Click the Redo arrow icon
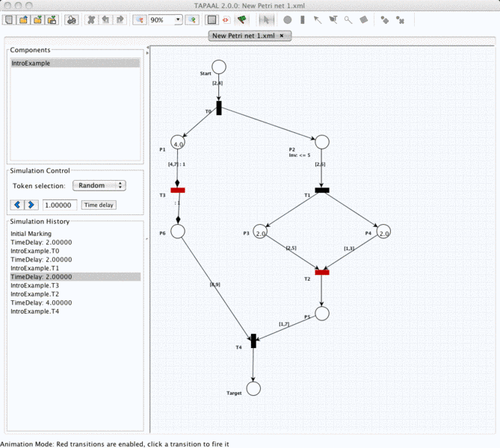Viewport: 500px width, 448px height. (x=120, y=19)
